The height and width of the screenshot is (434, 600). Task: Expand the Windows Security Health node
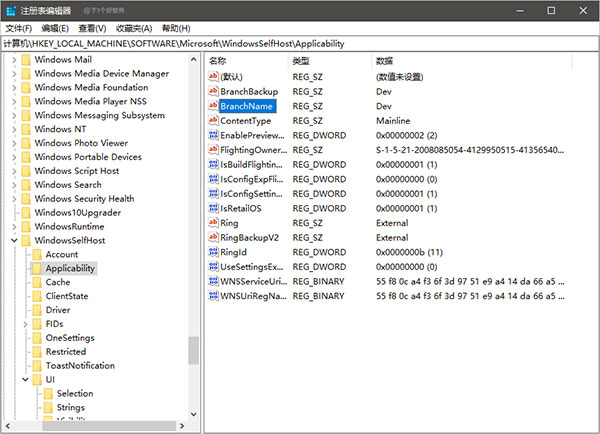(14, 199)
